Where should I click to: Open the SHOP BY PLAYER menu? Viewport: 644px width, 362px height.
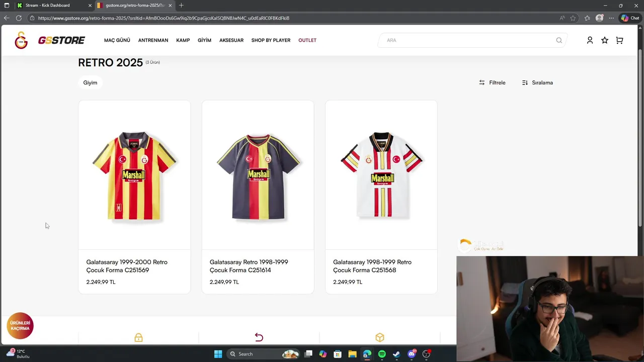271,40
